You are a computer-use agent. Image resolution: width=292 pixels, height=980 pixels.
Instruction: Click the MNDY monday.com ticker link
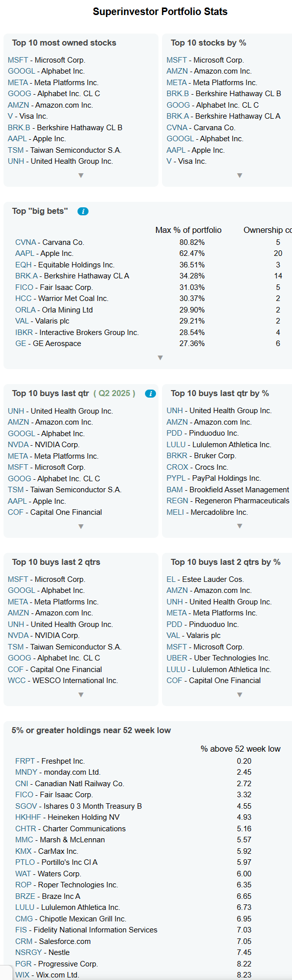pos(26,772)
